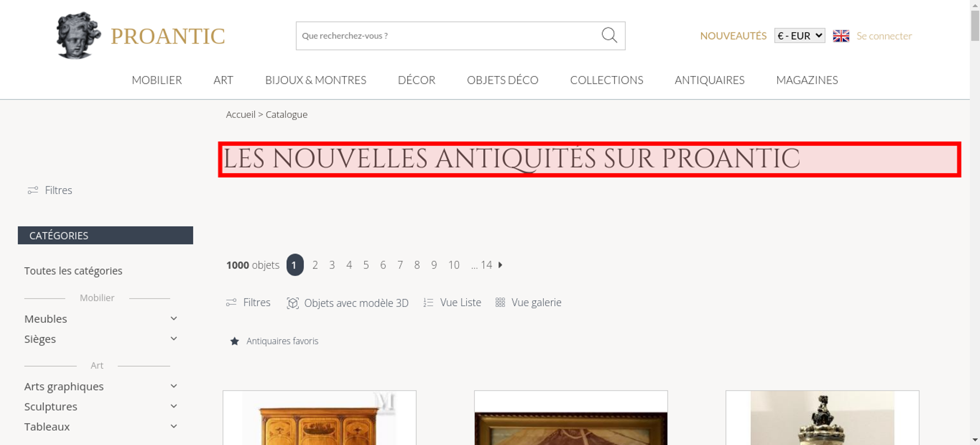Open sidebar Filtres slider icon
Screen dimensions: 980x445
(33, 190)
